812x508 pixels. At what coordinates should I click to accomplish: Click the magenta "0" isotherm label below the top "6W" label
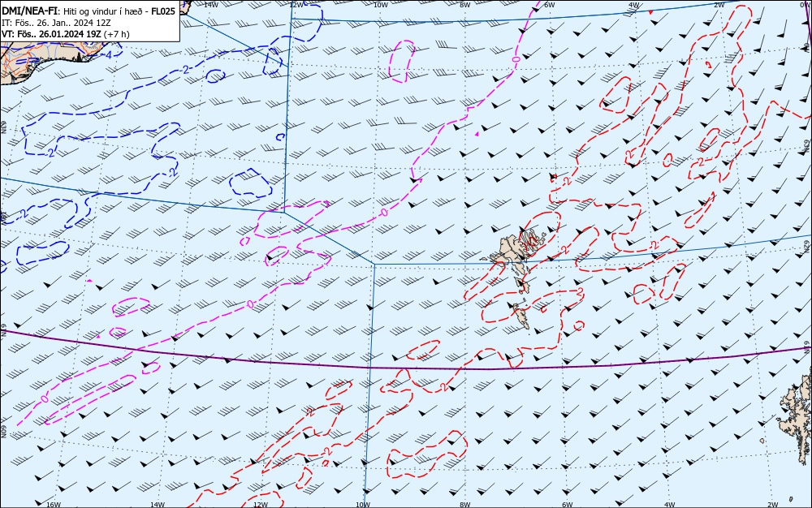coord(516,60)
